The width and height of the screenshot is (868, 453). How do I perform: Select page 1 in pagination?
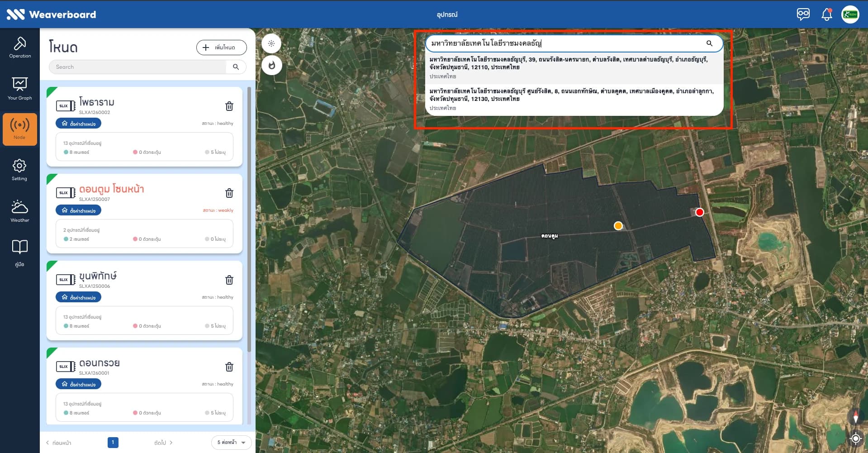[113, 442]
